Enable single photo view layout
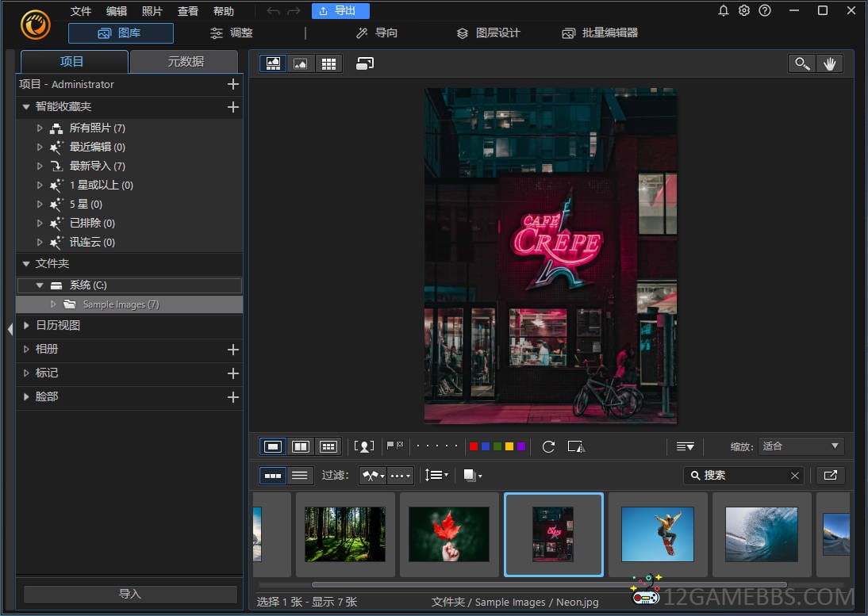The height and width of the screenshot is (616, 868). pyautogui.click(x=273, y=446)
